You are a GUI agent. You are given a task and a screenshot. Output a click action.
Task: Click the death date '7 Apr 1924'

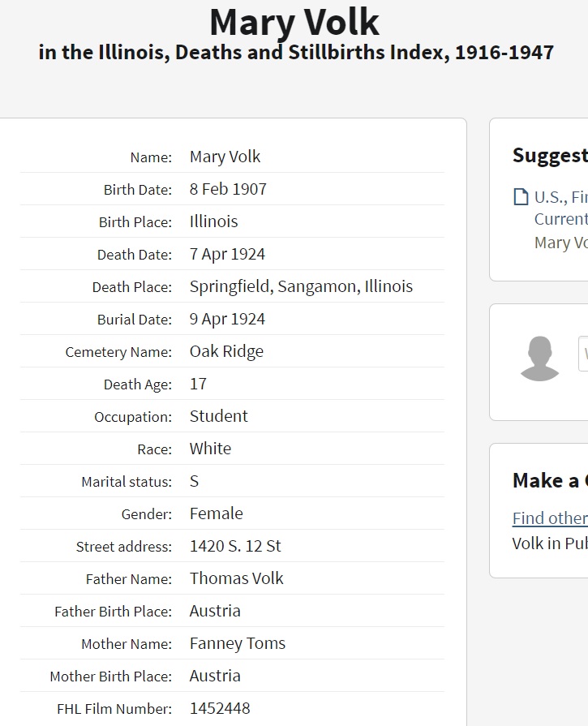click(227, 254)
